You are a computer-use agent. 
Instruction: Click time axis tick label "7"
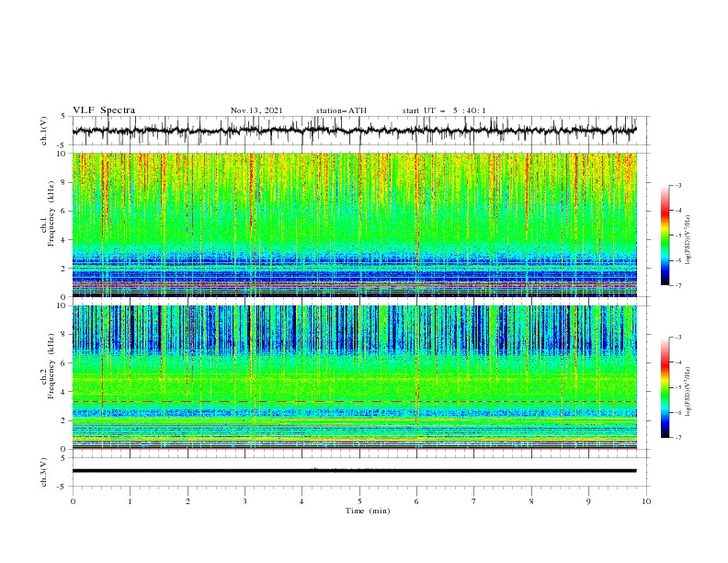coord(474,501)
